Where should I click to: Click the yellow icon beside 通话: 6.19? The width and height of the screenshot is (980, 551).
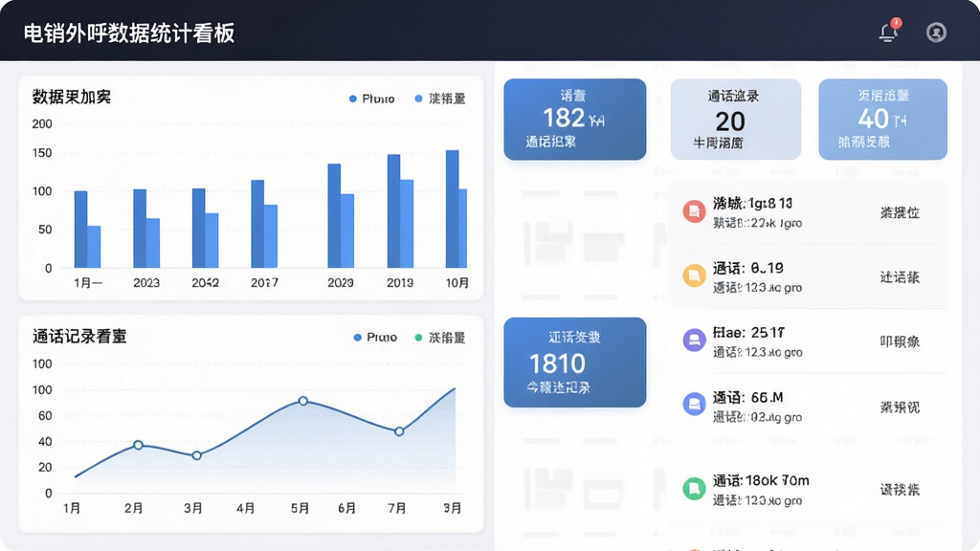(x=694, y=275)
